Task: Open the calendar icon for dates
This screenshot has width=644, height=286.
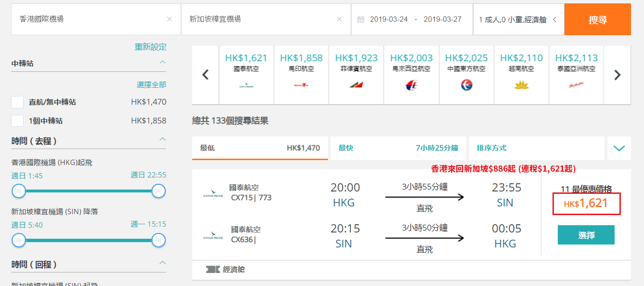Action: pyautogui.click(x=361, y=19)
